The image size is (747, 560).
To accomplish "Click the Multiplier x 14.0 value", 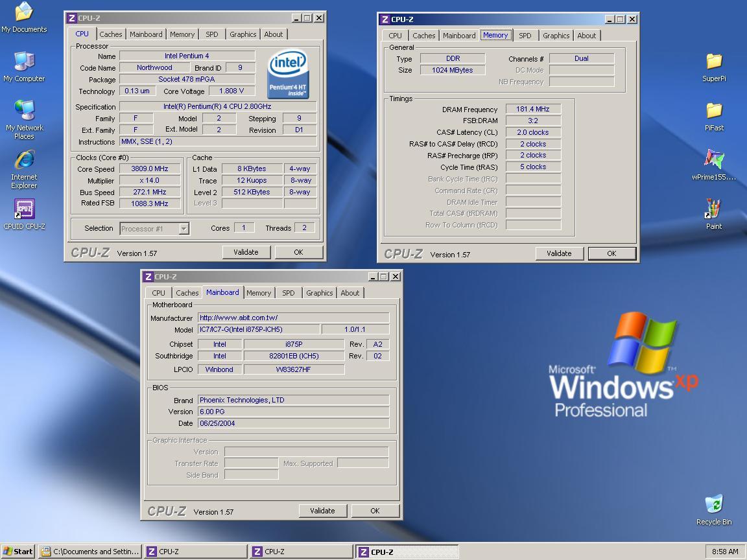I will [x=150, y=180].
